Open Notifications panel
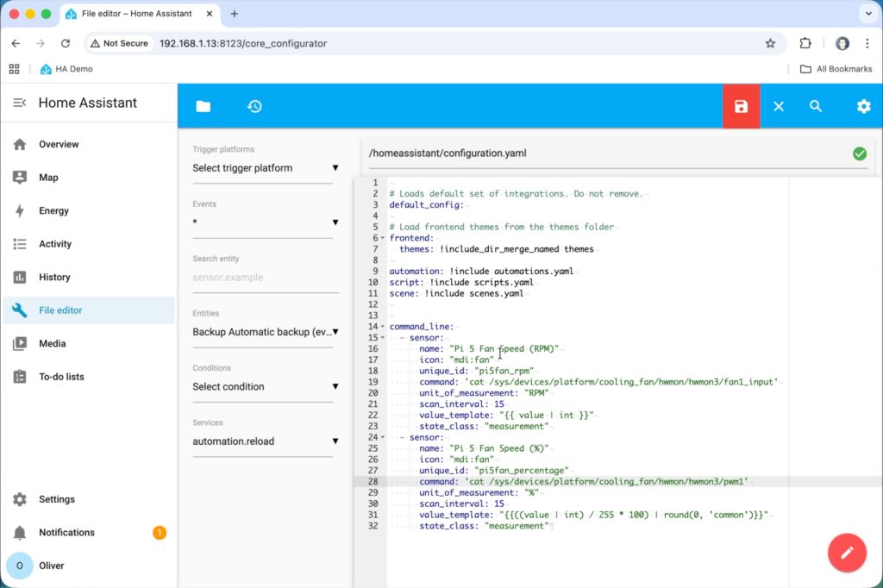Viewport: 883px width, 588px height. (x=66, y=533)
